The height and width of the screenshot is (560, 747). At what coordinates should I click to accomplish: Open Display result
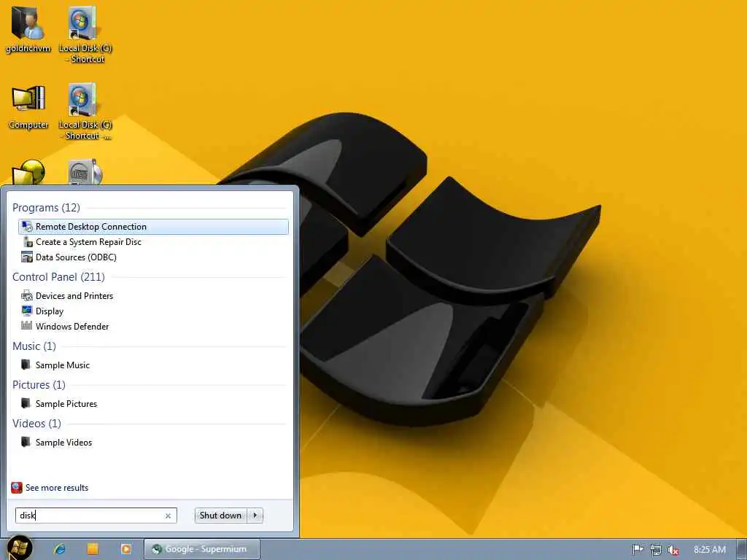153,311
